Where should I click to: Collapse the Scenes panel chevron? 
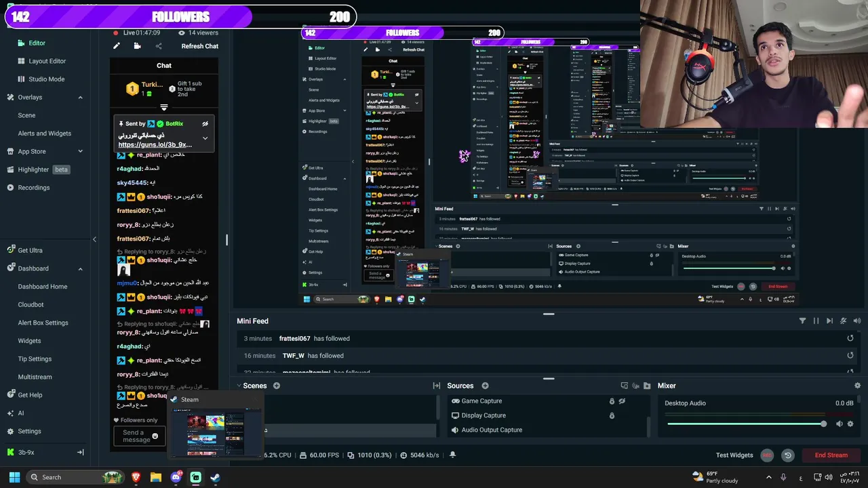(239, 386)
